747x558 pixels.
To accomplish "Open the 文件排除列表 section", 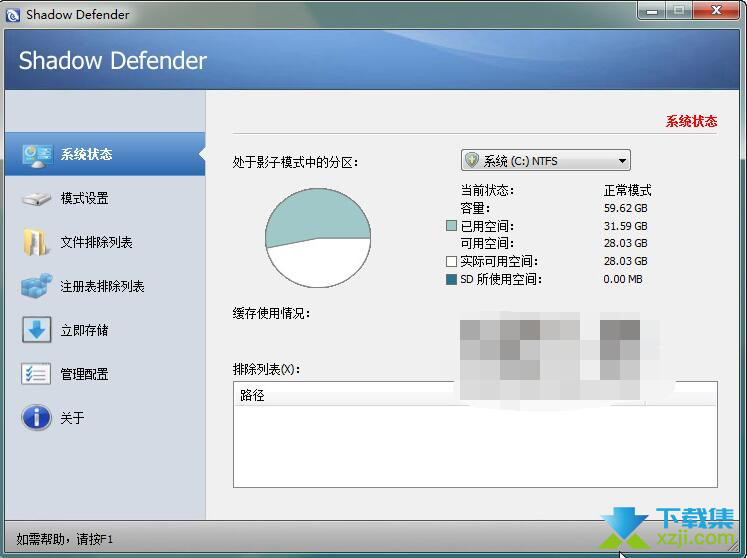I will [105, 242].
